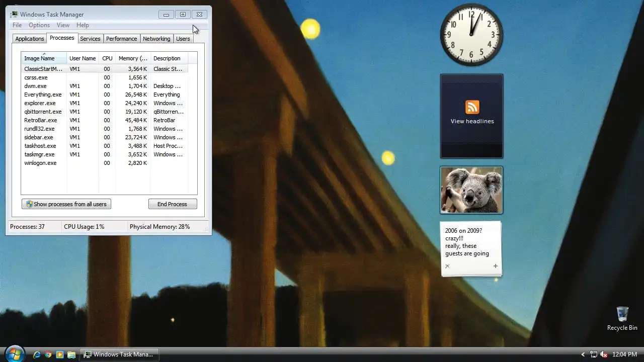Launch Internet Explorer from taskbar
644x362 pixels.
pos(37,354)
